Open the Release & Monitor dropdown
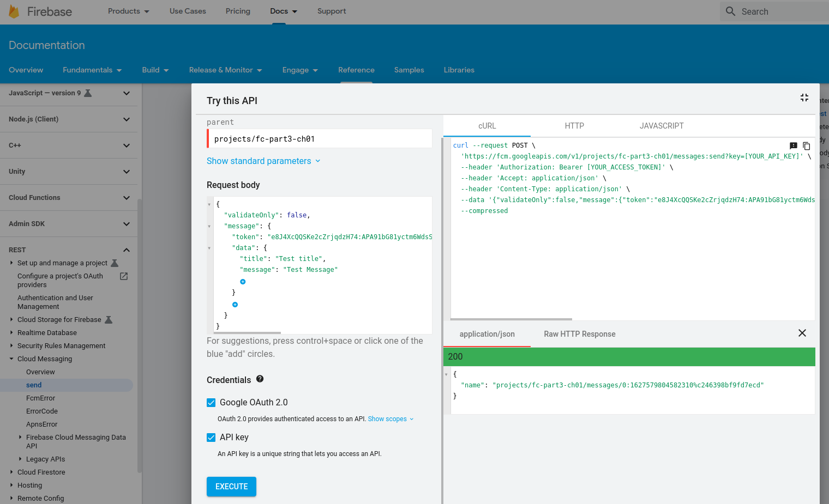The height and width of the screenshot is (504, 829). 226,70
